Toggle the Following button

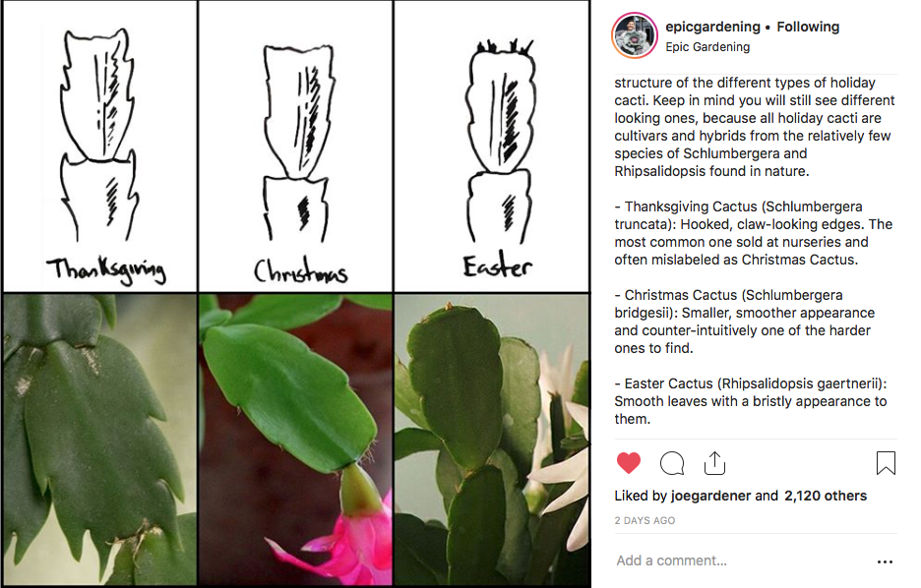808,27
